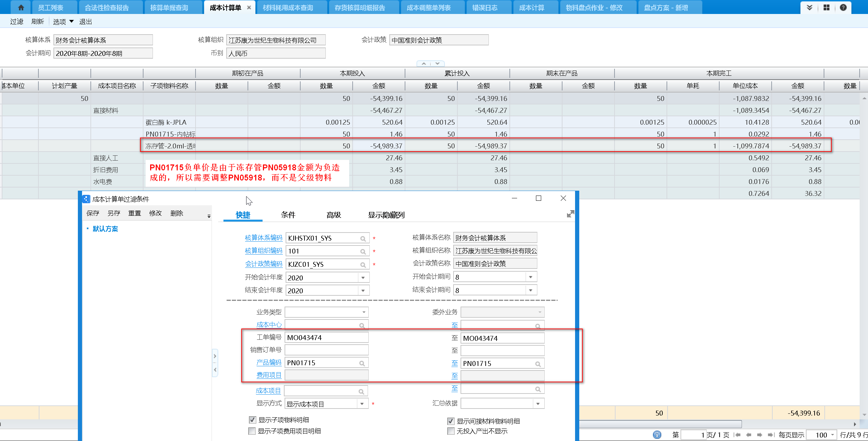Open 业务类型 dropdown

[364, 312]
